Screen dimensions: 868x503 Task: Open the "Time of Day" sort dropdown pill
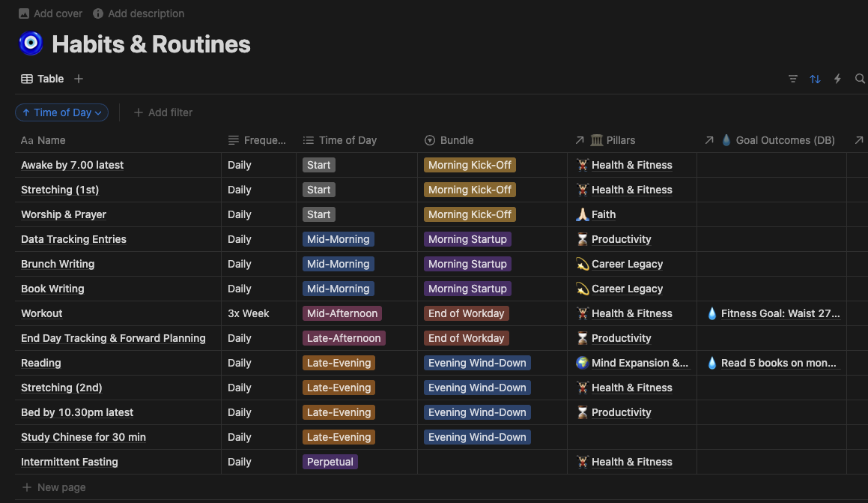tap(61, 112)
